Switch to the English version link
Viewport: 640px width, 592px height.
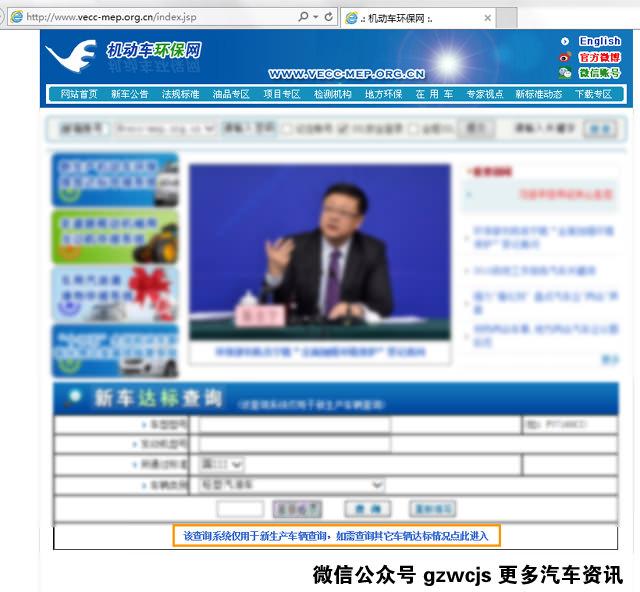600,41
